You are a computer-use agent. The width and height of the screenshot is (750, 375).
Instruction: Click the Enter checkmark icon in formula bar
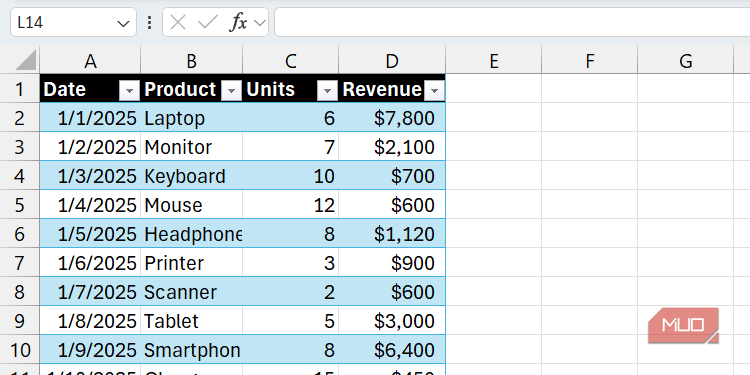click(x=207, y=22)
